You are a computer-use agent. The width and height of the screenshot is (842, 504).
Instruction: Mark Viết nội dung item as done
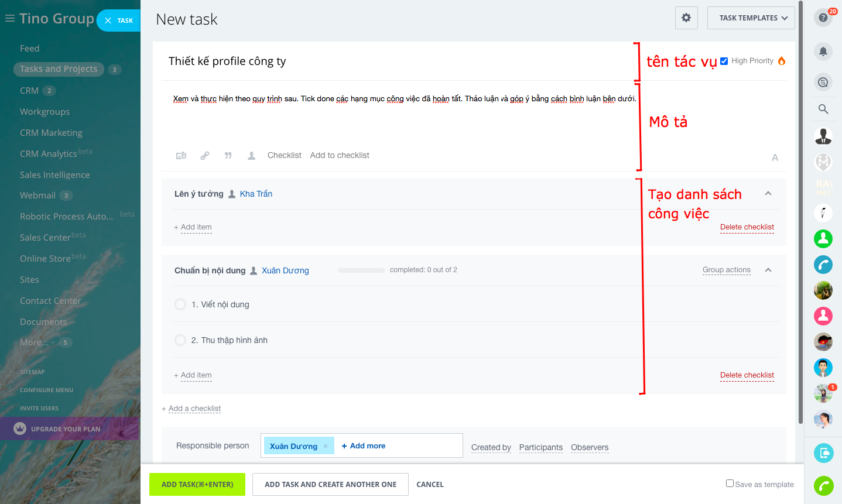180,304
